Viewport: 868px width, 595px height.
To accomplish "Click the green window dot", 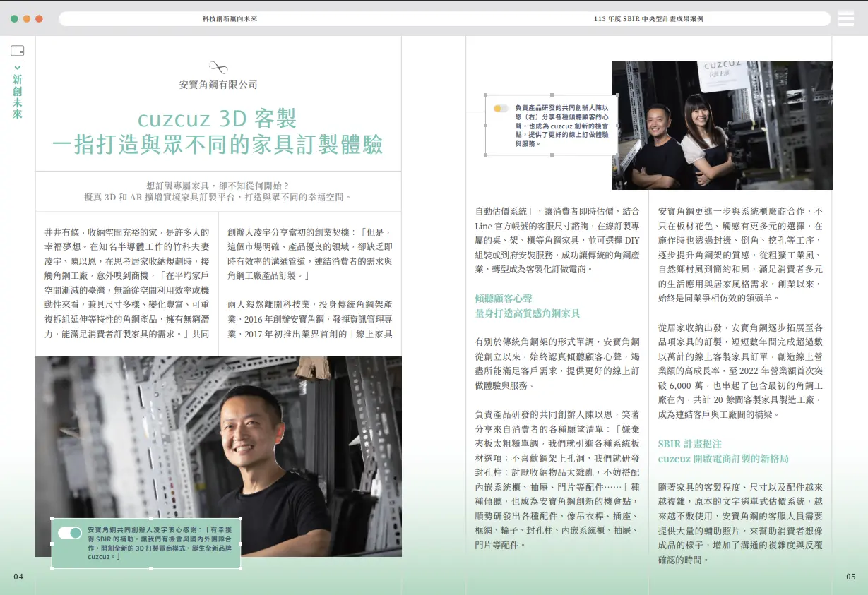I will point(15,19).
